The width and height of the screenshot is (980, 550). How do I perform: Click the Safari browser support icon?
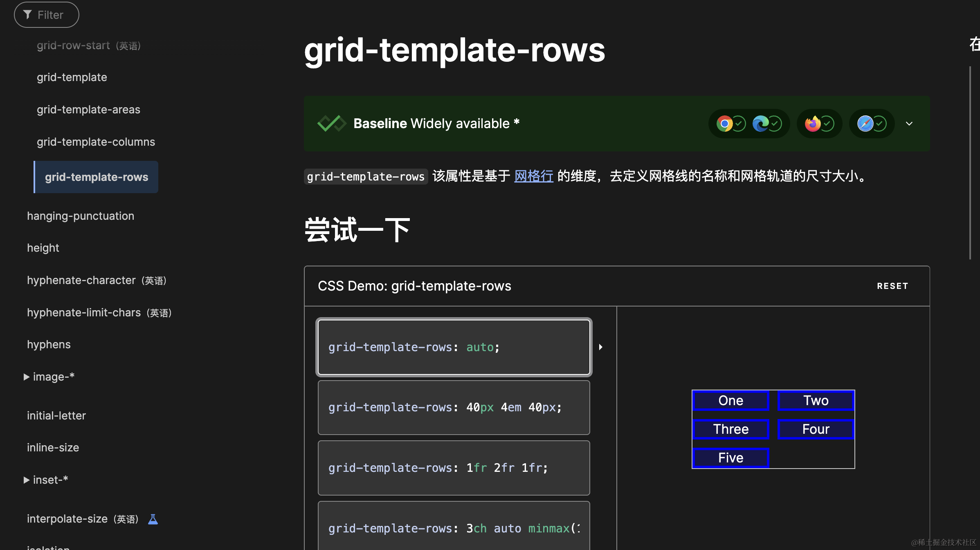click(x=865, y=124)
